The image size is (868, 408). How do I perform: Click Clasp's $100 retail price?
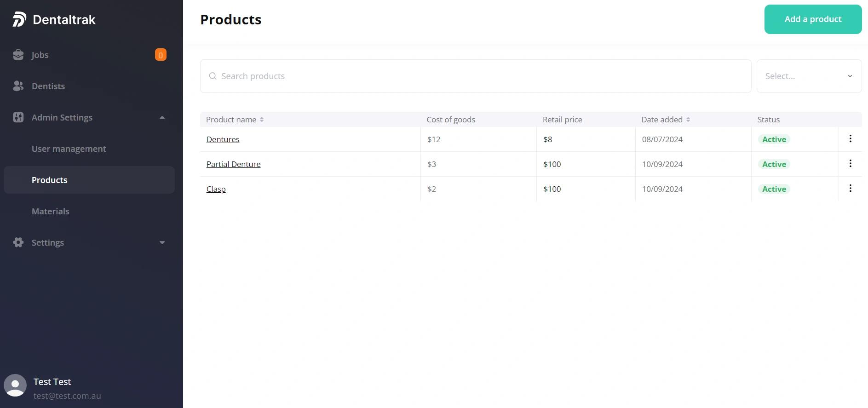click(x=552, y=189)
